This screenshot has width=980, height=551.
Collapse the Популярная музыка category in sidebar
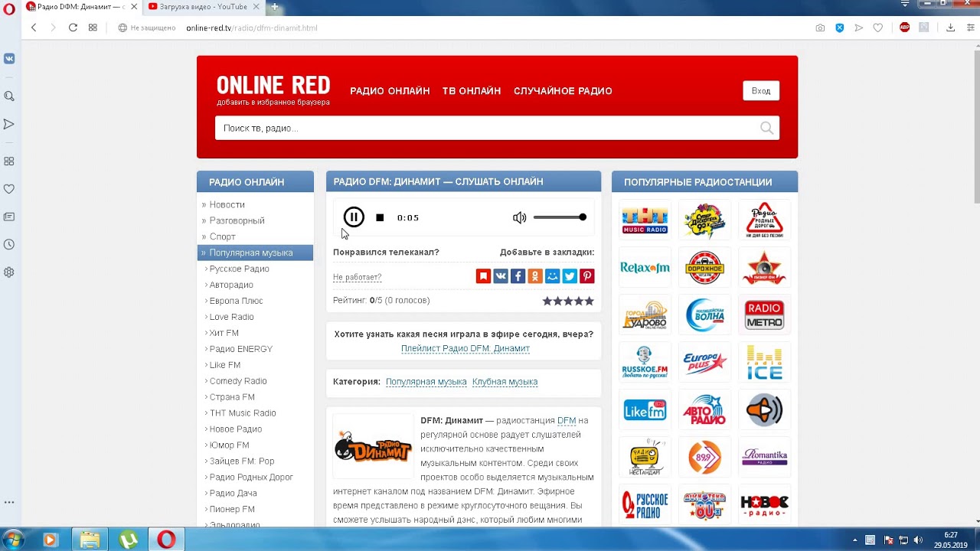coord(255,253)
